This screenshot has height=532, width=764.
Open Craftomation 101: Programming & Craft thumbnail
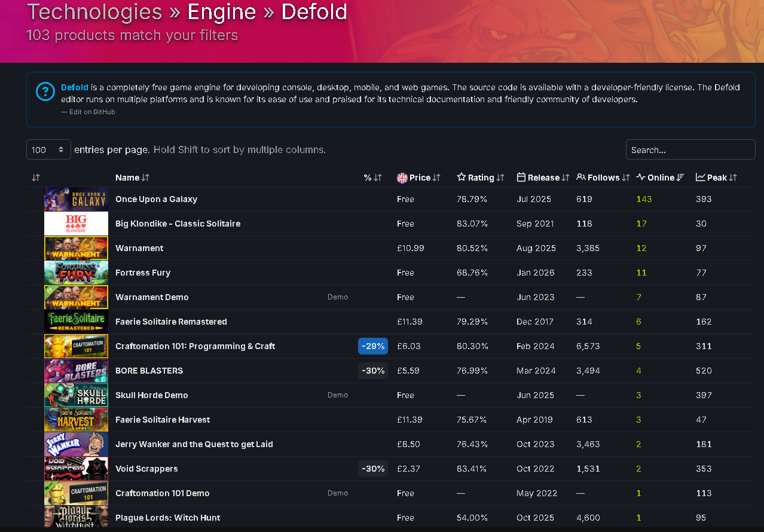pyautogui.click(x=76, y=346)
